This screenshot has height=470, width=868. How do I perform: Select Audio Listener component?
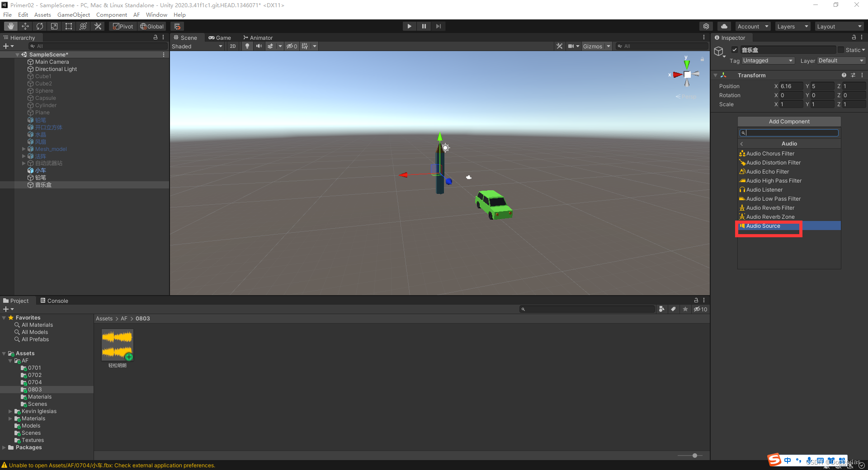789,190
